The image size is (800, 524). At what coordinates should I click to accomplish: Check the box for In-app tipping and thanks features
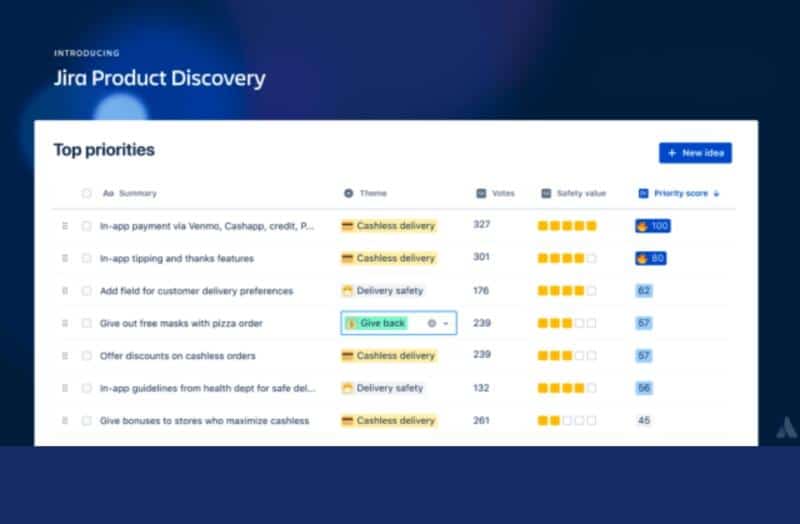pyautogui.click(x=86, y=259)
